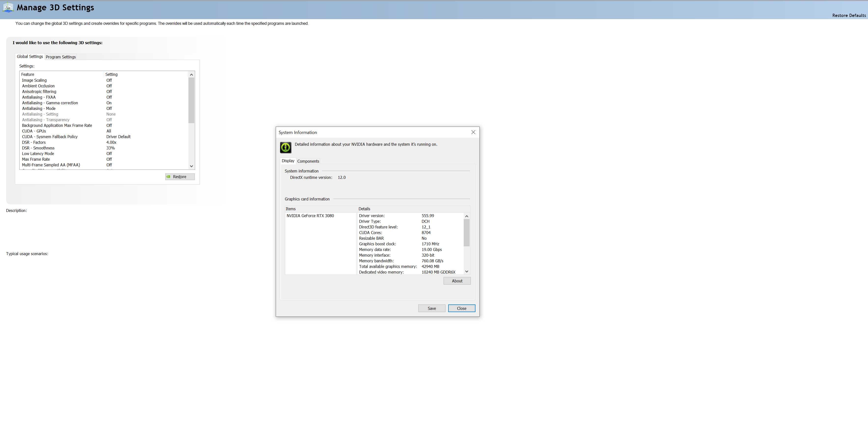This screenshot has height=421, width=868.
Task: Click the Close button in dialog
Action: tap(462, 308)
